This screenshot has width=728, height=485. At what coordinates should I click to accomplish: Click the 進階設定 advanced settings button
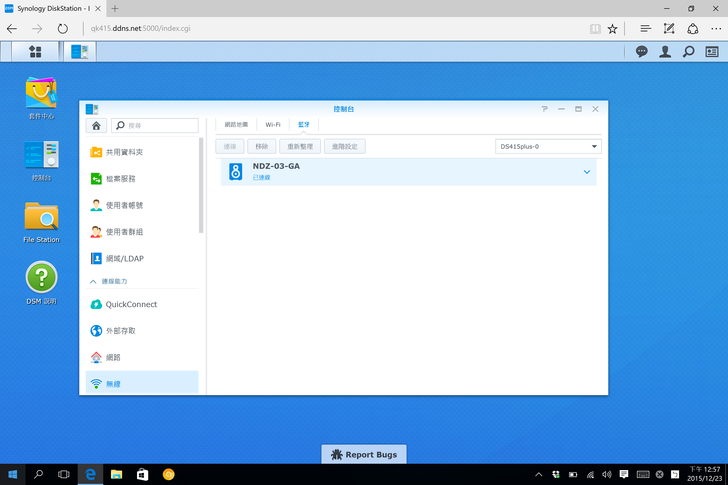click(x=344, y=147)
